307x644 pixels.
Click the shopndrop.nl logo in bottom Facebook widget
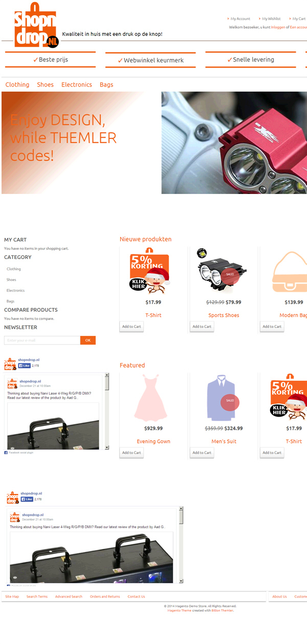click(13, 497)
